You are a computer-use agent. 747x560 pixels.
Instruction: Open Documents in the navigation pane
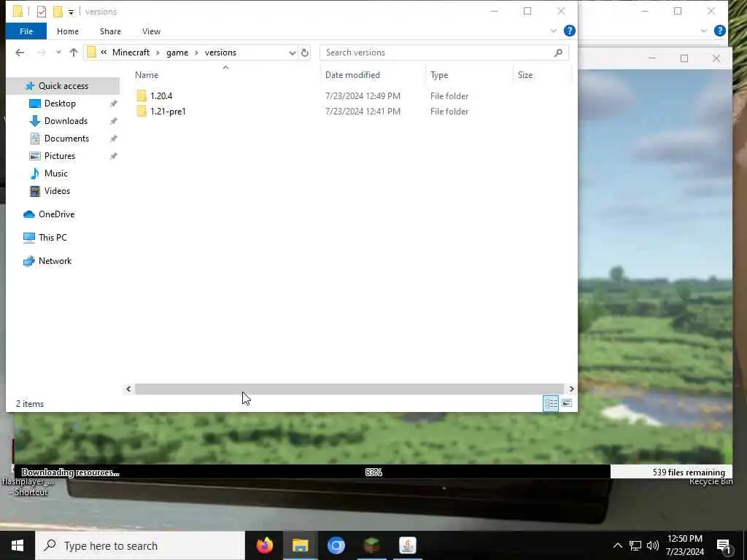click(x=66, y=139)
